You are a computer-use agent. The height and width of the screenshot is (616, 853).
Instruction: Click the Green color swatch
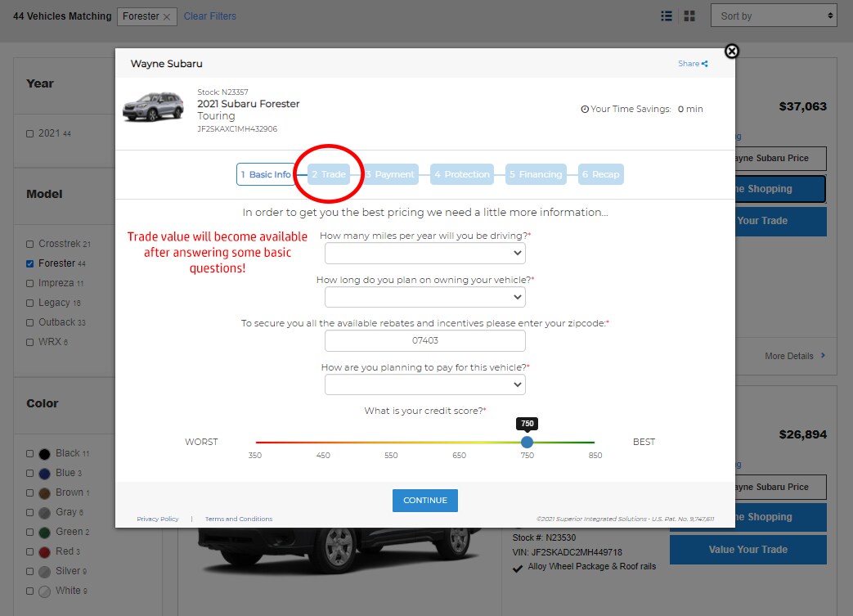click(45, 533)
